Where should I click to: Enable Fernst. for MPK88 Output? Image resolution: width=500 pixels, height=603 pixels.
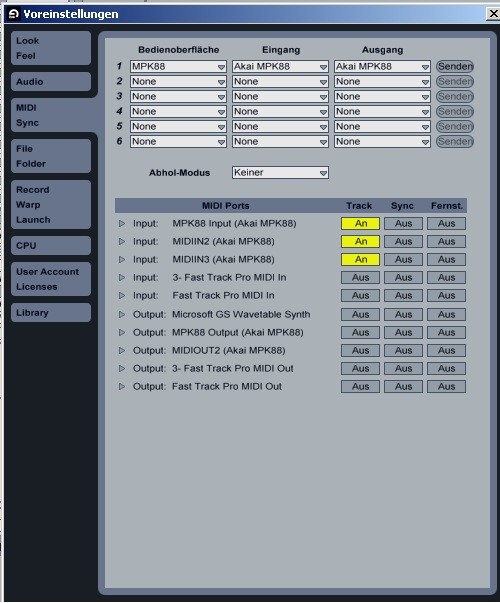tap(447, 333)
